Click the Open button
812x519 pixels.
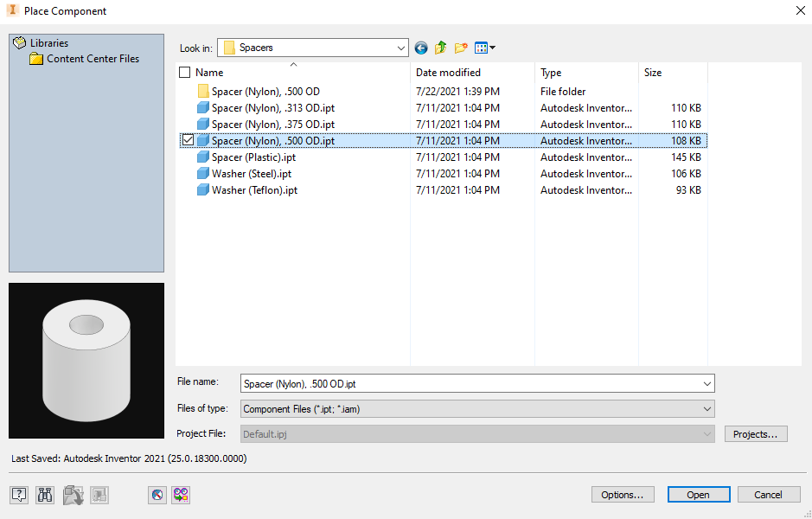pos(699,495)
